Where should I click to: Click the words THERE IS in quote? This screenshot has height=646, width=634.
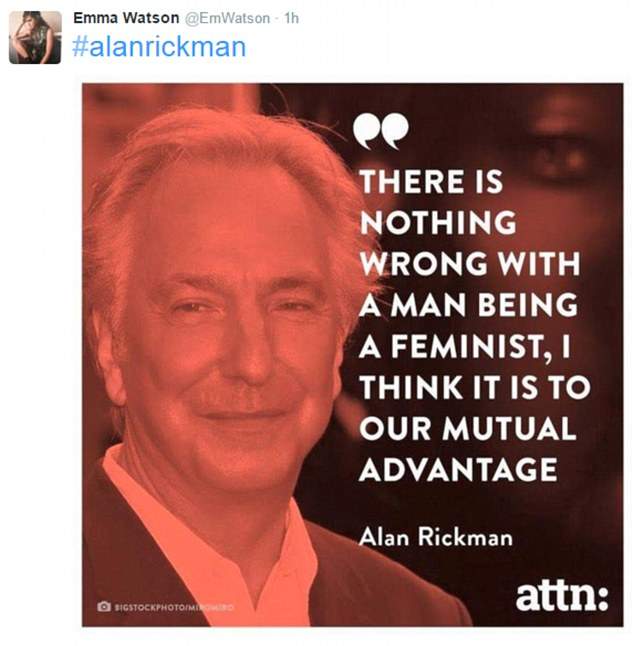pyautogui.click(x=432, y=181)
